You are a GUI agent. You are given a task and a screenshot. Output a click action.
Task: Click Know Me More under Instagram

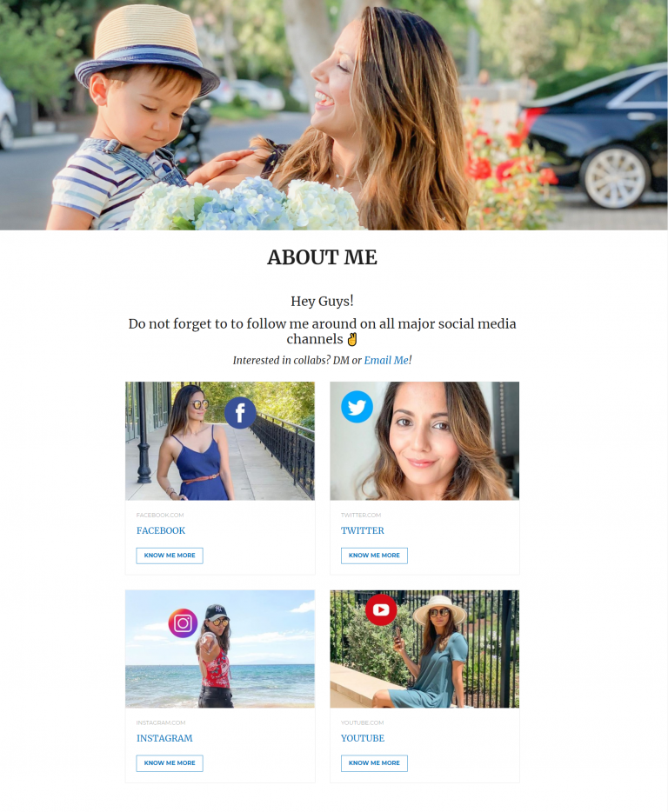point(170,763)
